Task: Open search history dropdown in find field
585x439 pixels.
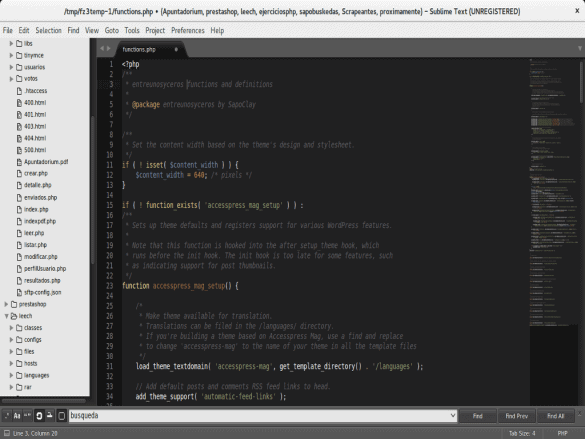Action: click(453, 416)
